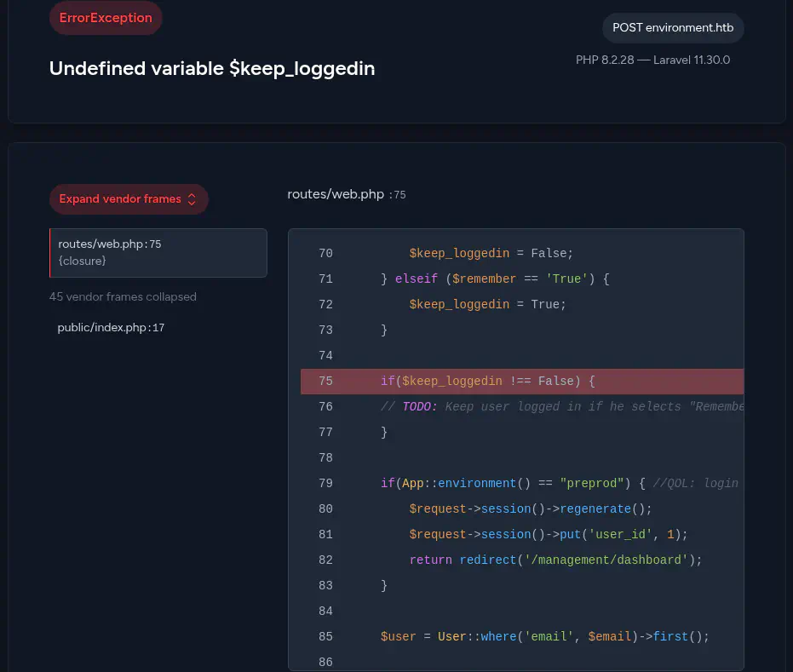
Task: Click the $keep_loggedin = True assignment line 72
Action: tap(487, 304)
